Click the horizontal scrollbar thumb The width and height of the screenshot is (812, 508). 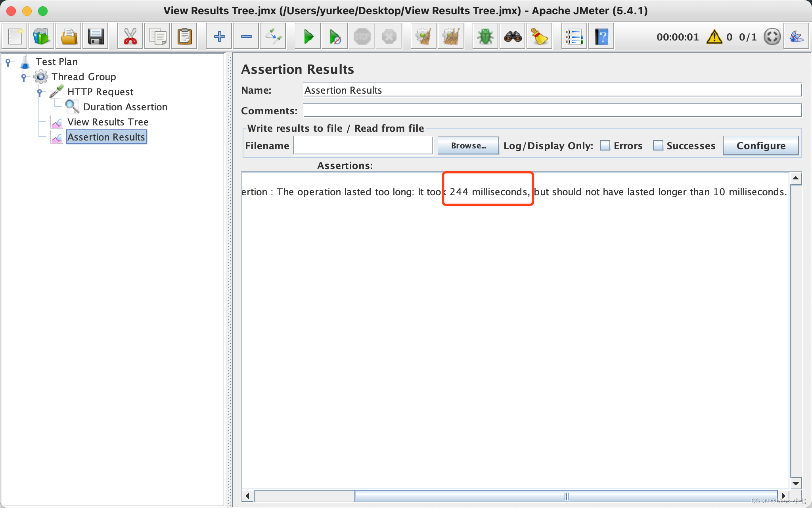(566, 496)
